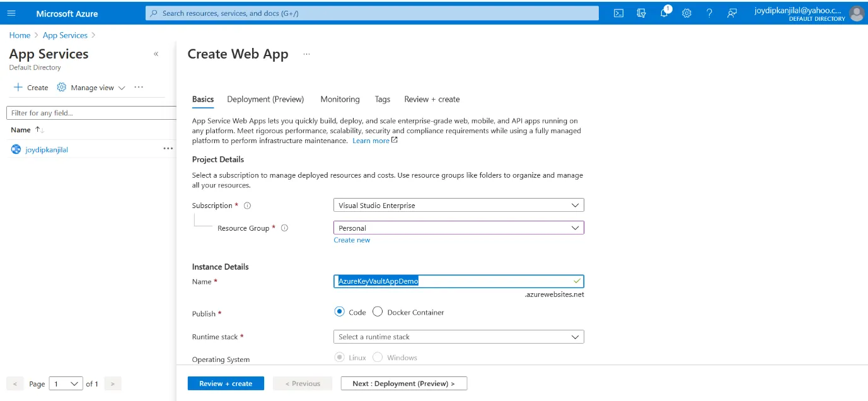
Task: Open the Runtime stack selector
Action: [x=458, y=336]
